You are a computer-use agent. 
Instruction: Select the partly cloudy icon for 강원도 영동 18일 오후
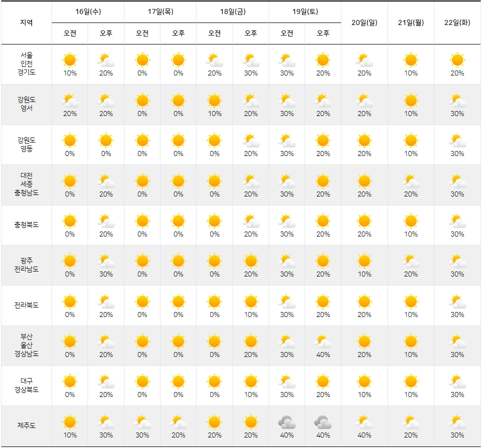(x=251, y=140)
